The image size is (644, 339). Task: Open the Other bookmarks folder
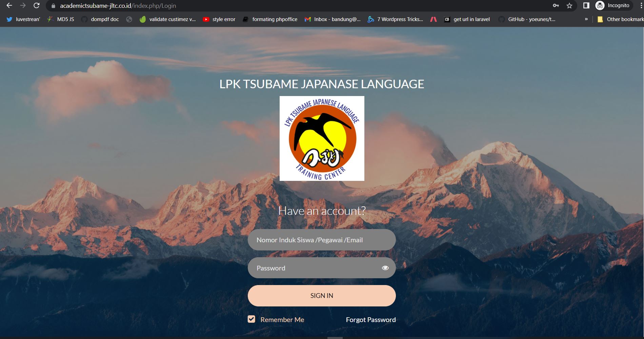point(620,19)
